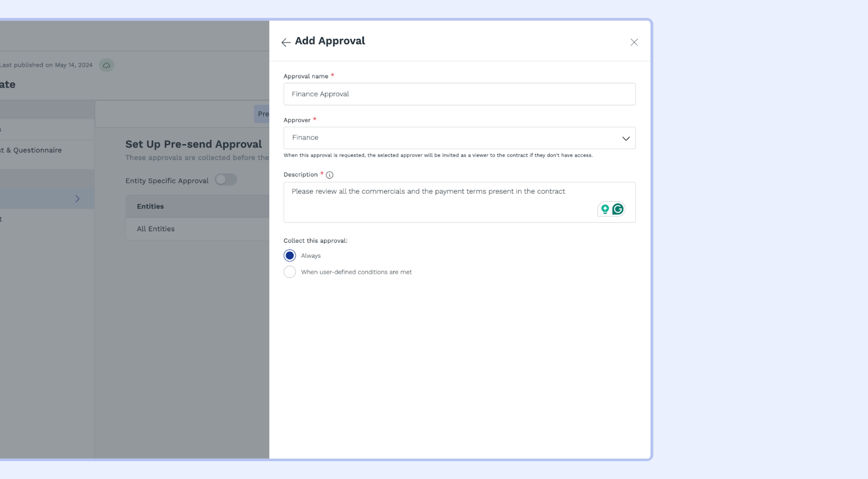Toggle the Entity Specific Approval switch
868x479 pixels.
tap(226, 180)
